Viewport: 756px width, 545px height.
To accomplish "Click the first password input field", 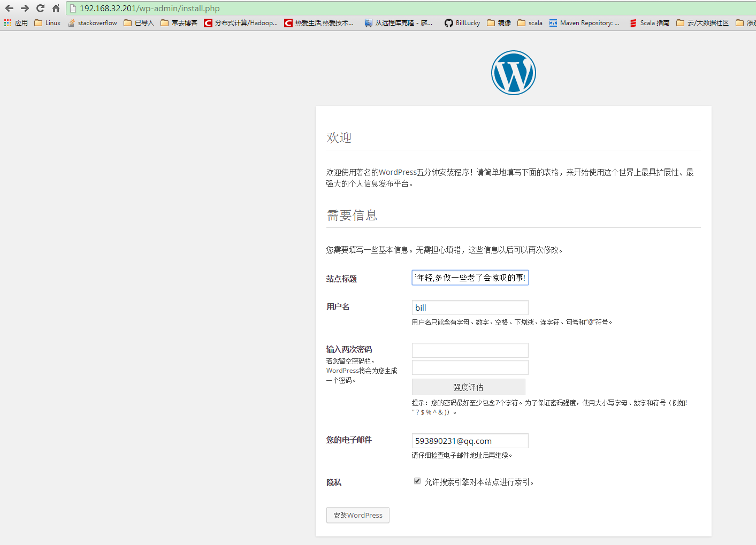I will 470,350.
